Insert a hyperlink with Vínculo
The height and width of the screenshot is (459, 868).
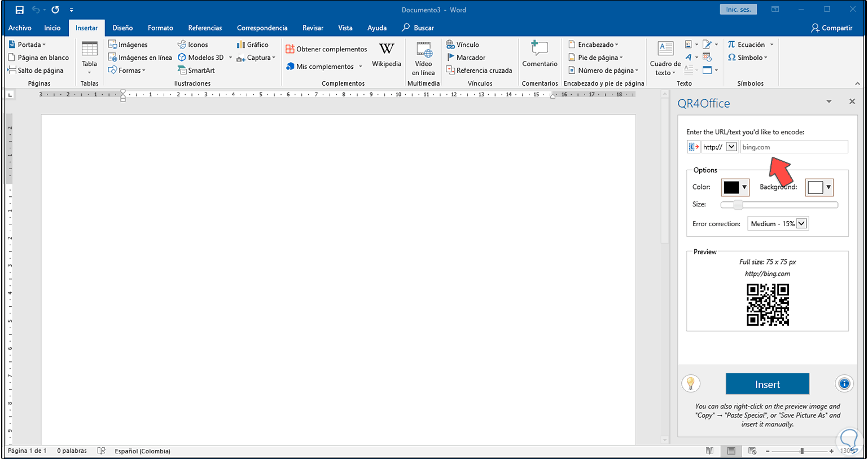[463, 45]
